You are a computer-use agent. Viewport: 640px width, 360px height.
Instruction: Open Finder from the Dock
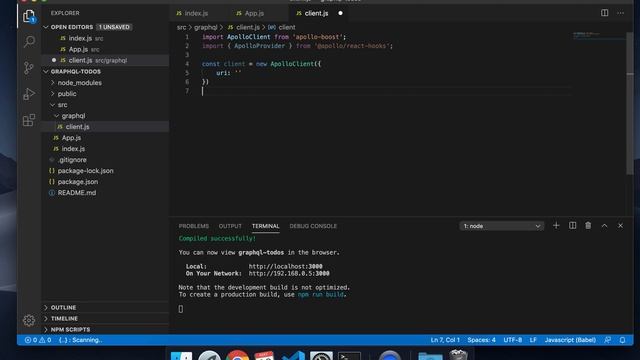point(181,356)
